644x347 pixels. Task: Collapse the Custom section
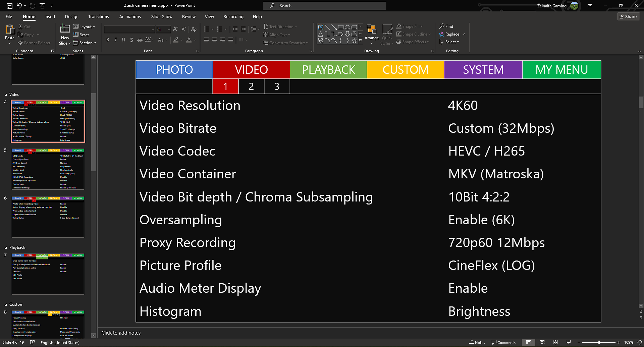point(6,305)
